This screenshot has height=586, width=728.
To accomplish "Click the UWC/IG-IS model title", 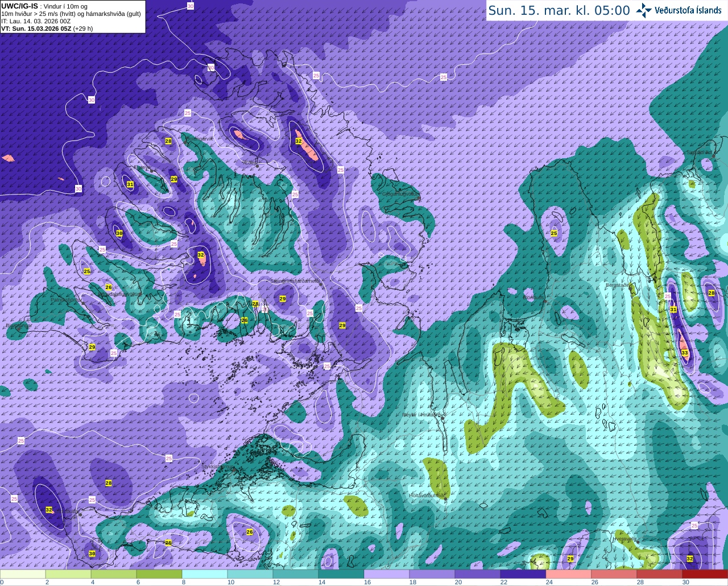I will pyautogui.click(x=19, y=6).
